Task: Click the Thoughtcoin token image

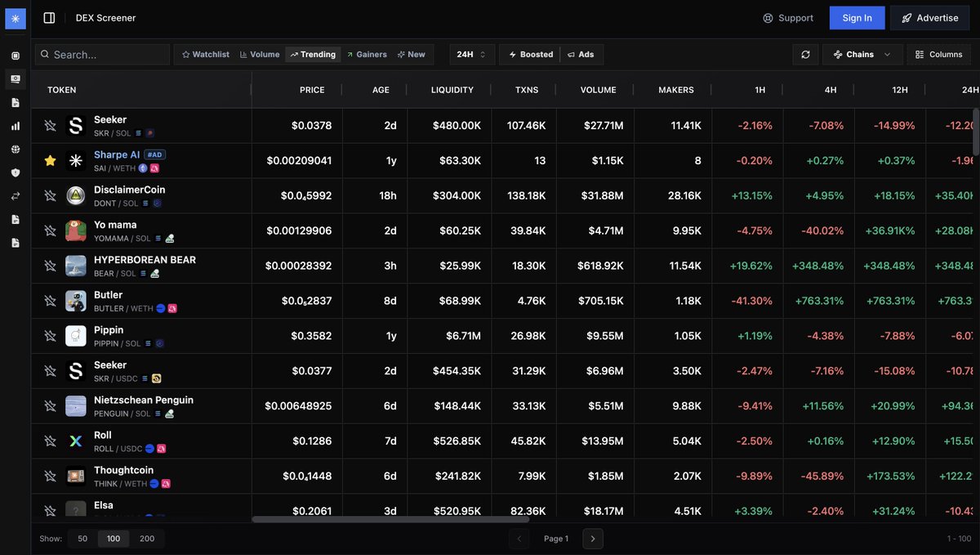Action: [76, 476]
